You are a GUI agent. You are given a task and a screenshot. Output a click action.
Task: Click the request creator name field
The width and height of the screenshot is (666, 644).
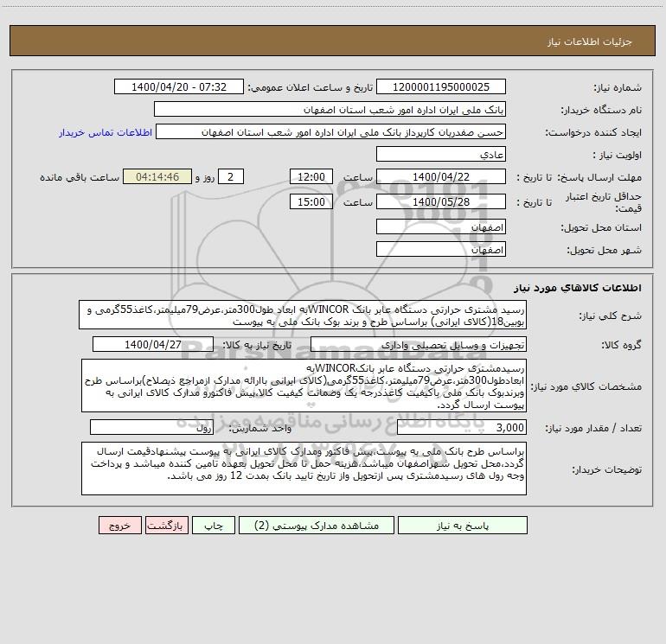(x=331, y=131)
